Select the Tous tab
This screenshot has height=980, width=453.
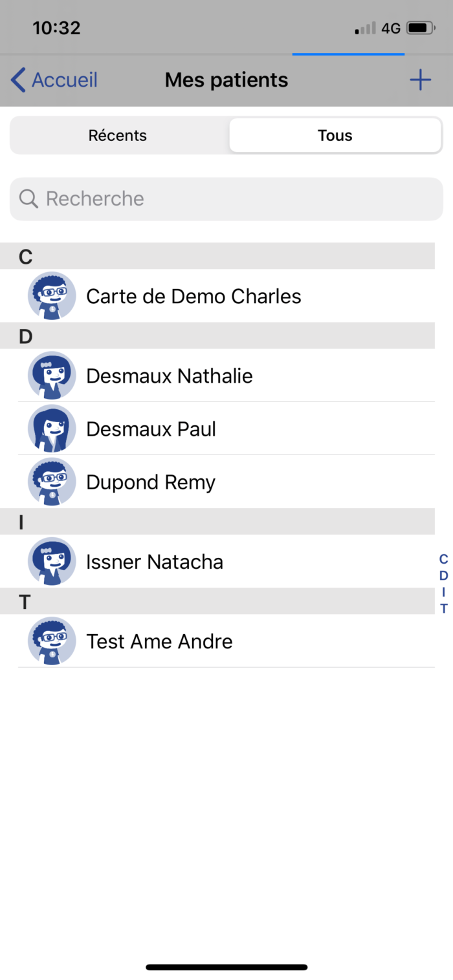(x=335, y=136)
